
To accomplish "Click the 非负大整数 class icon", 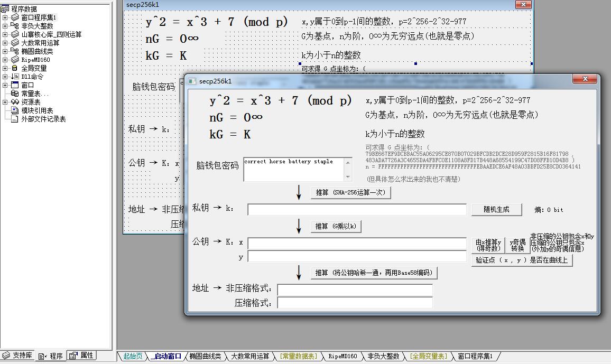I will point(15,26).
